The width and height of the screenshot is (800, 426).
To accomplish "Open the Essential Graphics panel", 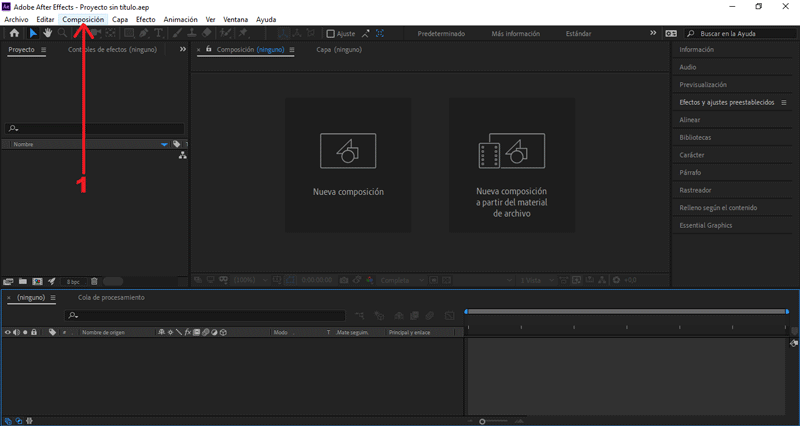I will [x=706, y=225].
